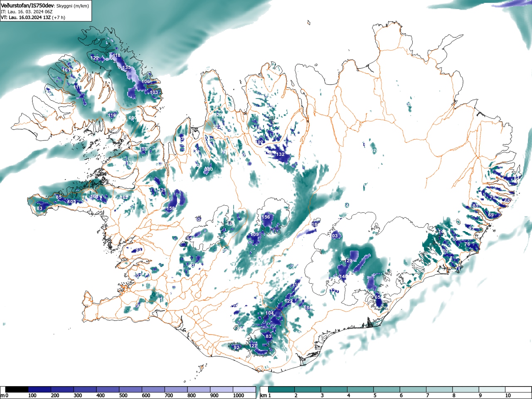Click the '127' value near the south coast
Viewport: 532px width, 399px height.
(x=253, y=346)
